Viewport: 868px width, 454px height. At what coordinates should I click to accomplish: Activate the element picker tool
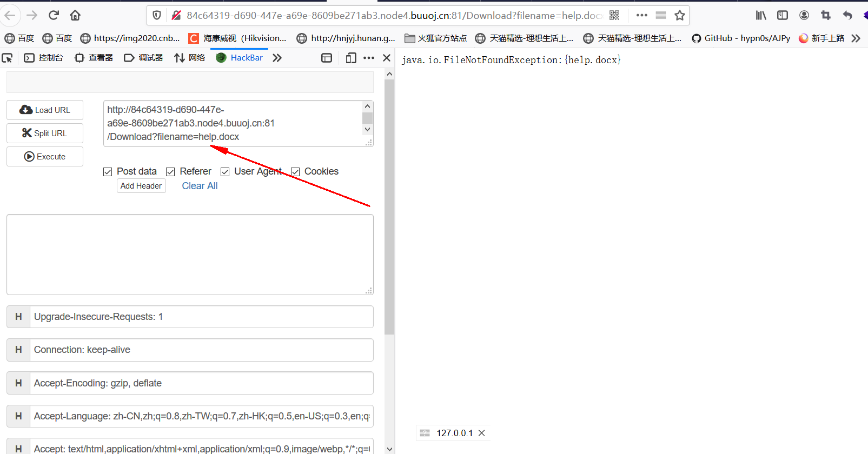[x=8, y=58]
